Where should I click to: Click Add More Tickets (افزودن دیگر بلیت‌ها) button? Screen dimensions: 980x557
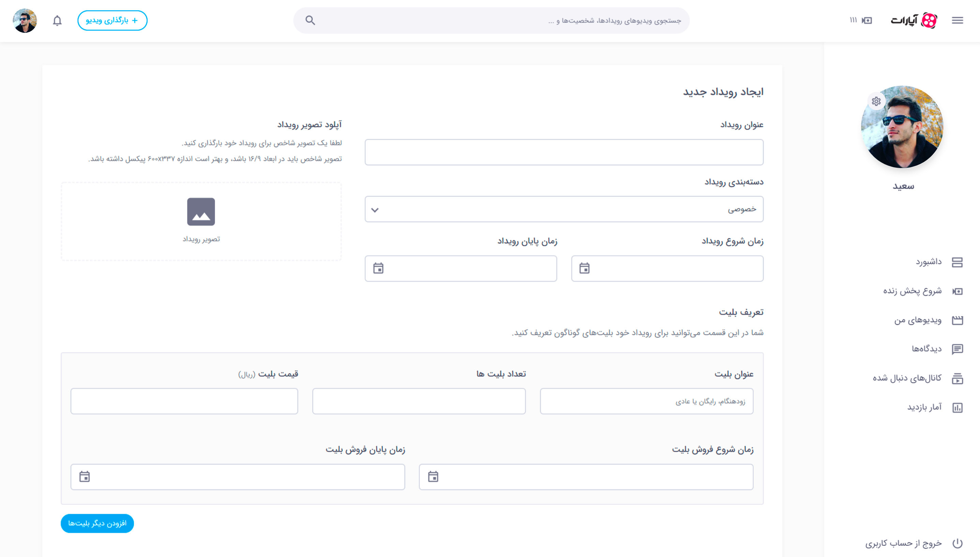[97, 523]
